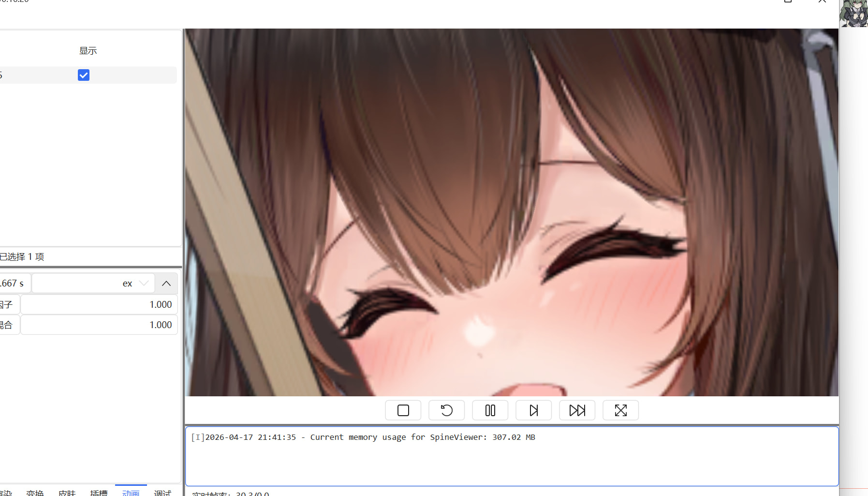Viewport: 868px width, 496px height.
Task: Pause the animation playback
Action: 490,410
